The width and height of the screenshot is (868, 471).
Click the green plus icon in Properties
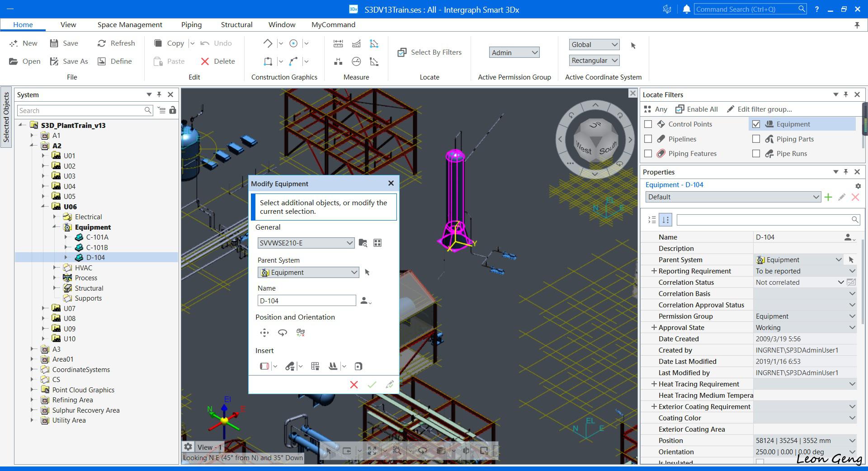tap(828, 197)
